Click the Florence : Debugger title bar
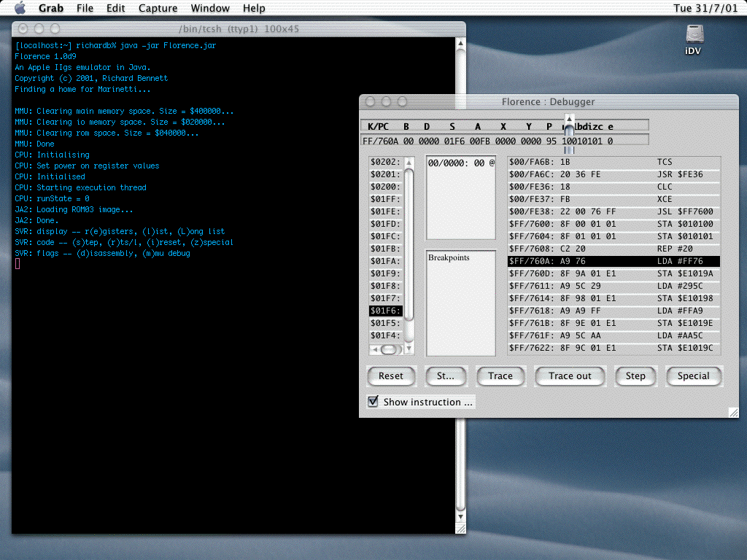747x560 pixels. point(549,101)
